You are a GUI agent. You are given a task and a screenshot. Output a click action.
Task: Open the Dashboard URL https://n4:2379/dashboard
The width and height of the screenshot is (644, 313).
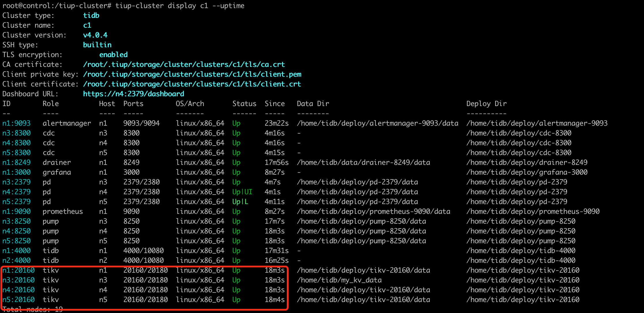133,94
